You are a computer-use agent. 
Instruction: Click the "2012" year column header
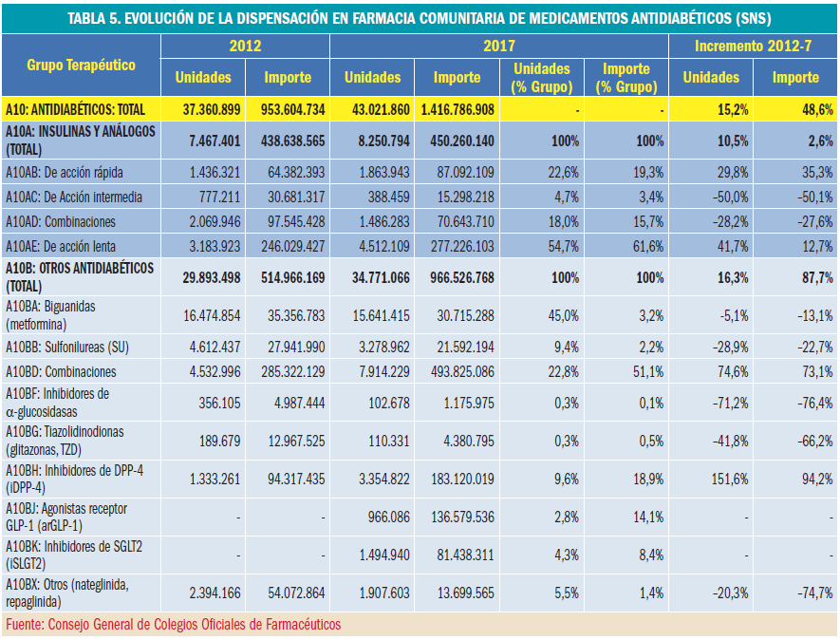(245, 46)
